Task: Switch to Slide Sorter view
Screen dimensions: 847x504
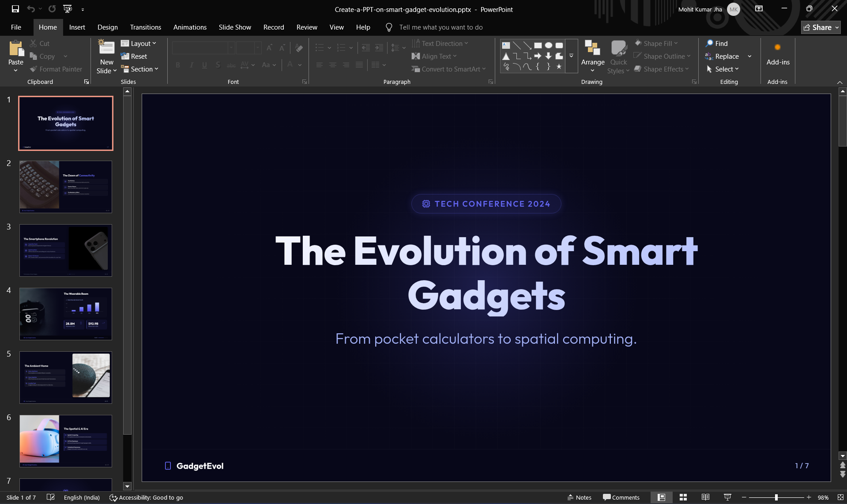Action: pyautogui.click(x=683, y=497)
